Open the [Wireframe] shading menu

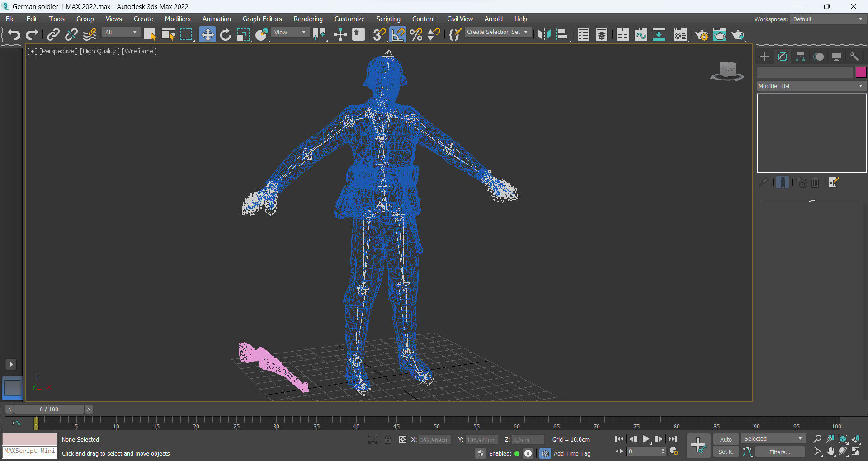point(139,51)
